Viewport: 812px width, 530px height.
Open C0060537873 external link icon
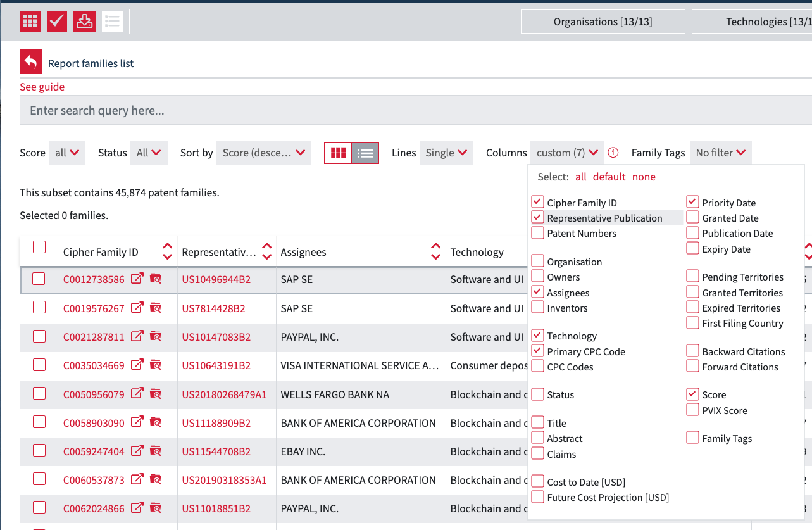pyautogui.click(x=137, y=479)
